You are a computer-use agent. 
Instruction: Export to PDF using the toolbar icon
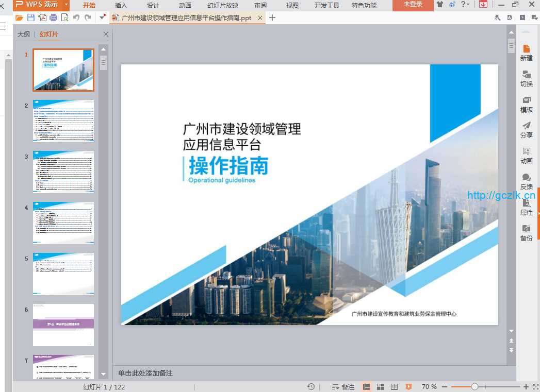point(42,18)
